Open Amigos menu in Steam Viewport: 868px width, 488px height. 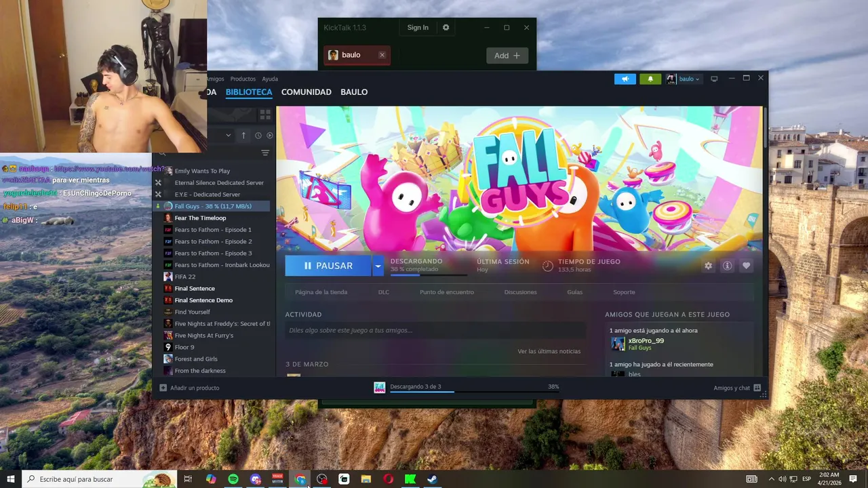pyautogui.click(x=215, y=79)
